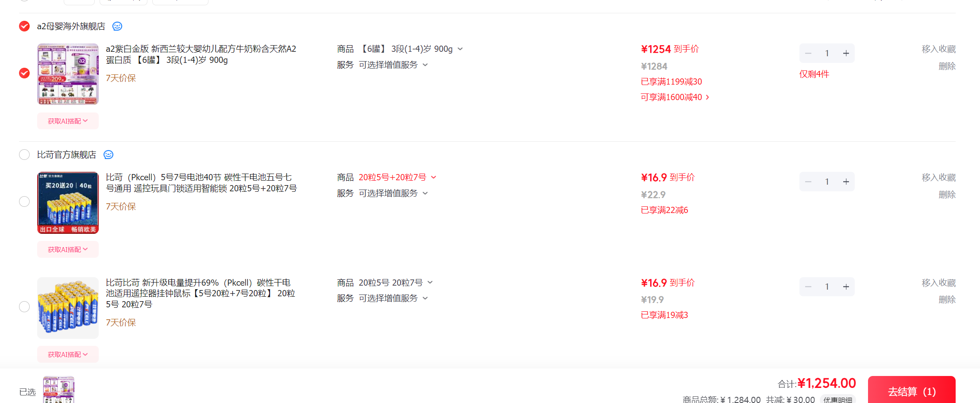The width and height of the screenshot is (980, 403).
Task: Move a2 milk powder to 移入收藏
Action: point(938,49)
